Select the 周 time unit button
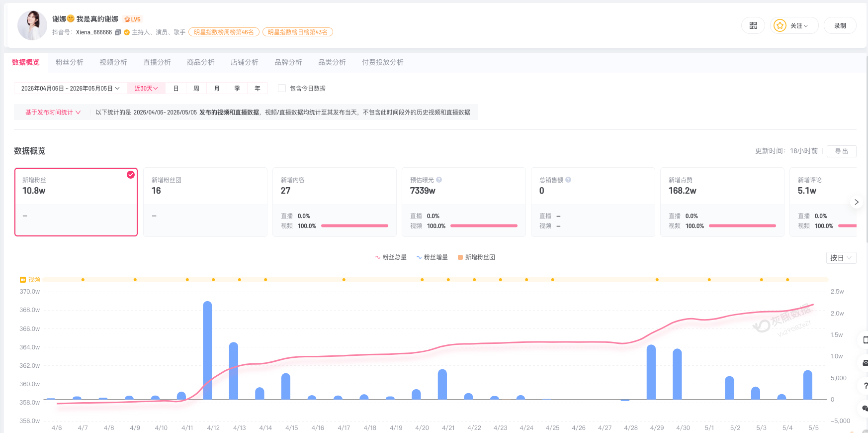Image resolution: width=868 pixels, height=433 pixels. [196, 88]
